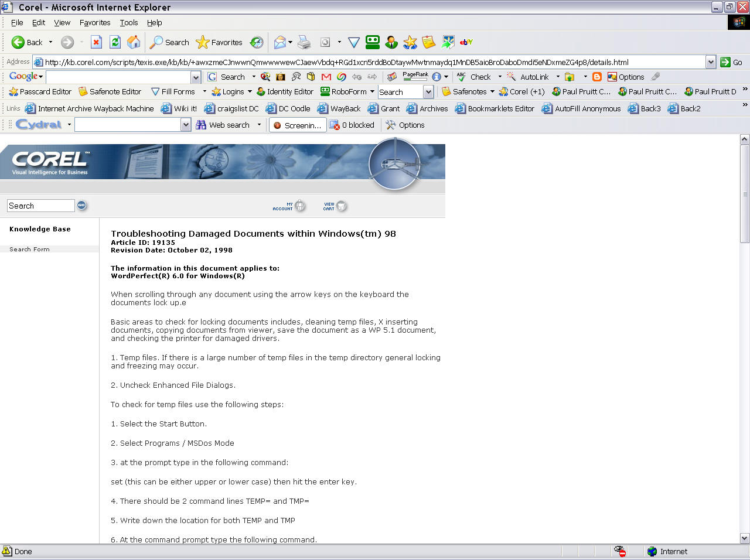
Task: Click the Refresh page icon
Action: [115, 42]
